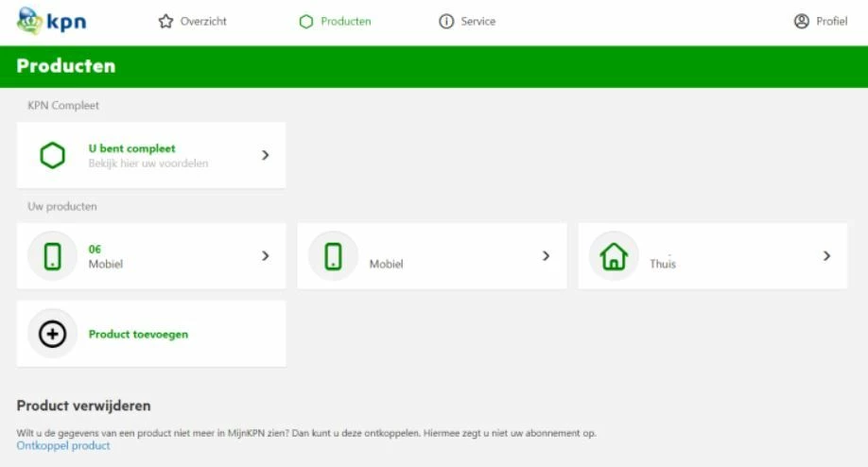Click the 06 phone number text

coord(95,249)
